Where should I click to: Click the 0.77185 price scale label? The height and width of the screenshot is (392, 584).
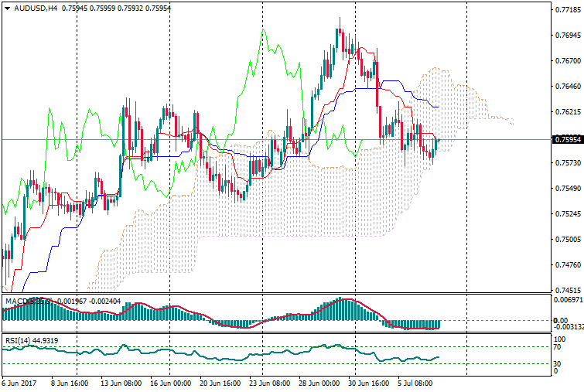567,10
